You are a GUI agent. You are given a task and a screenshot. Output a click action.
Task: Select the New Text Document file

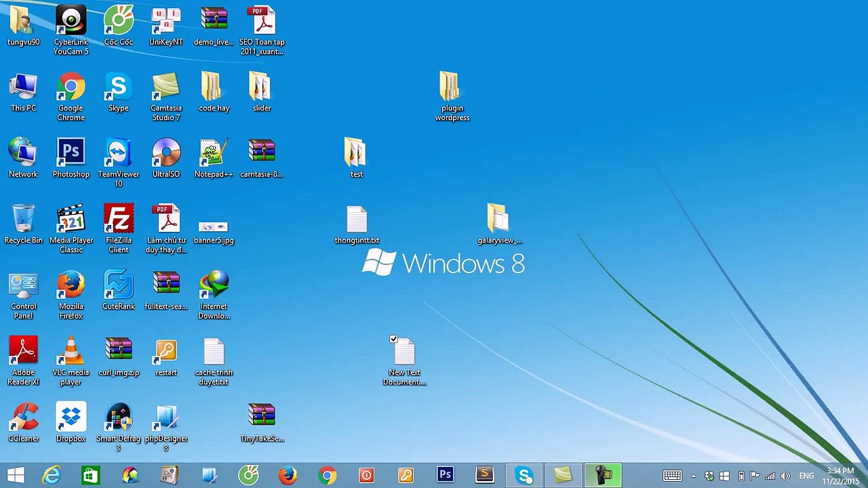click(x=405, y=361)
